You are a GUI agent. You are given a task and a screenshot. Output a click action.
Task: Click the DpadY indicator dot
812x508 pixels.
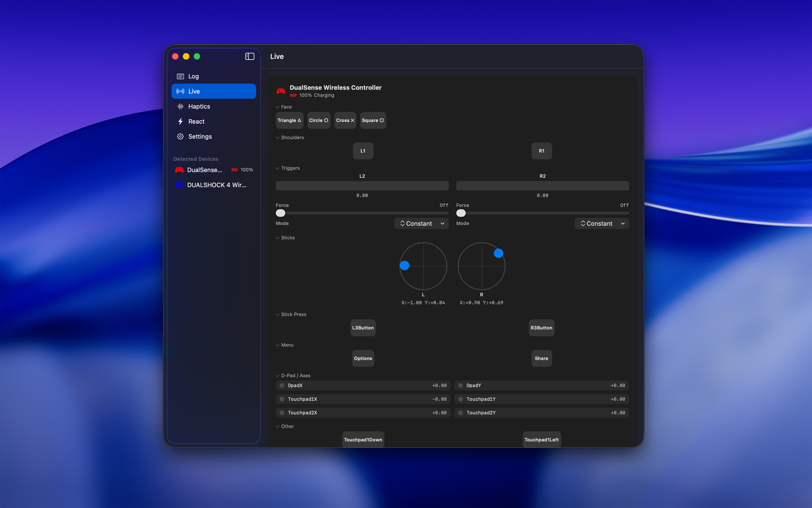click(461, 386)
